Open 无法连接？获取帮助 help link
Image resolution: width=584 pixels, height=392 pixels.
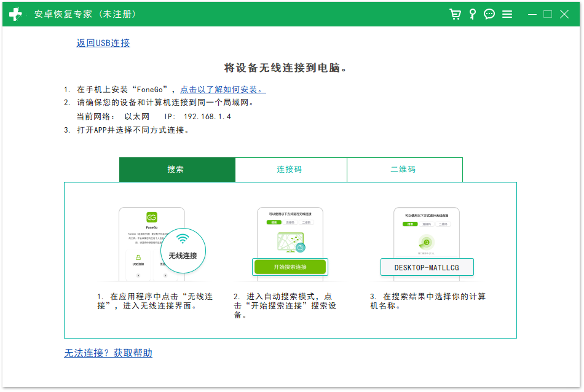tap(108, 353)
